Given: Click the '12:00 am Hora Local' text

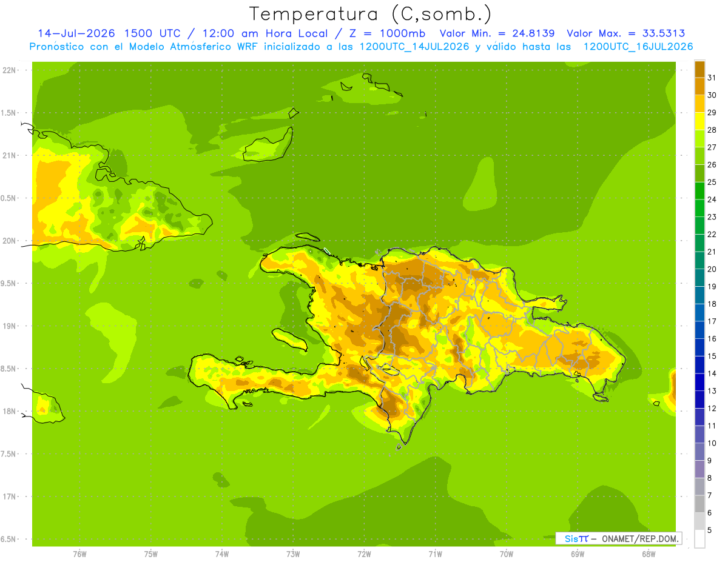Looking at the screenshot, I should [263, 33].
